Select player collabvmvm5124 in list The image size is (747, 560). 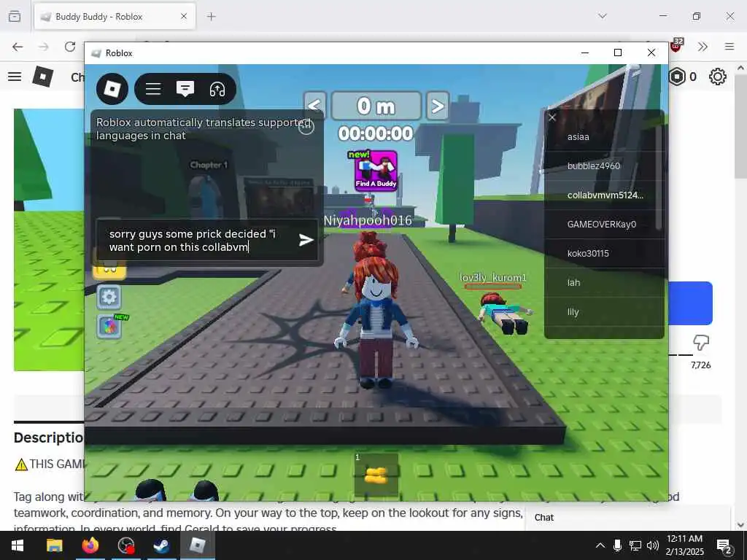(x=604, y=195)
